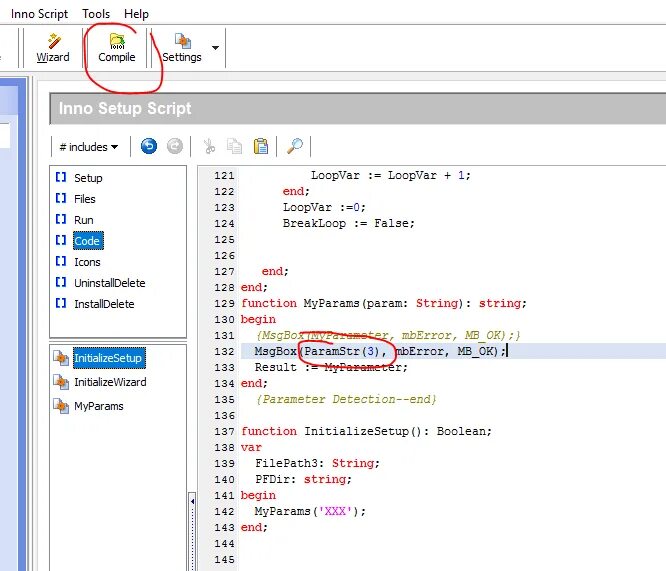Select the Files section
Image resolution: width=666 pixels, height=571 pixels.
(x=85, y=199)
